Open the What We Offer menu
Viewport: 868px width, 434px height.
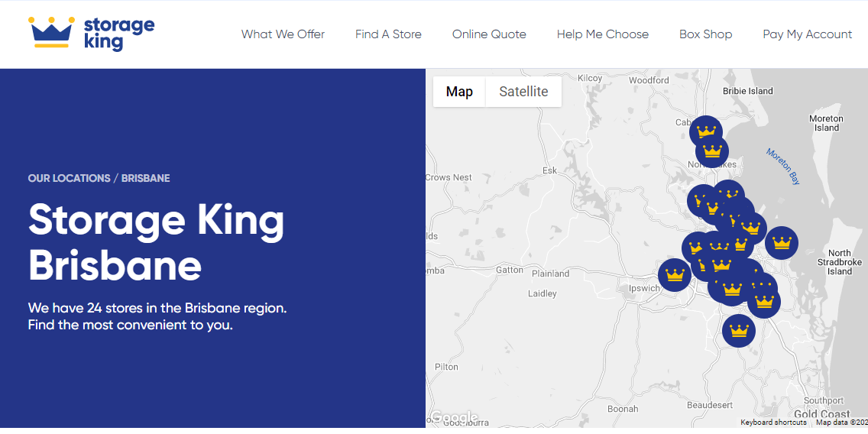283,34
